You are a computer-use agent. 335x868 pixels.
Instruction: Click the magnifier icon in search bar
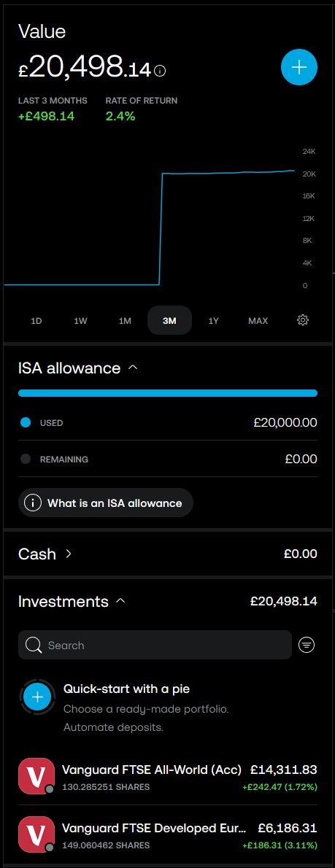coord(34,645)
